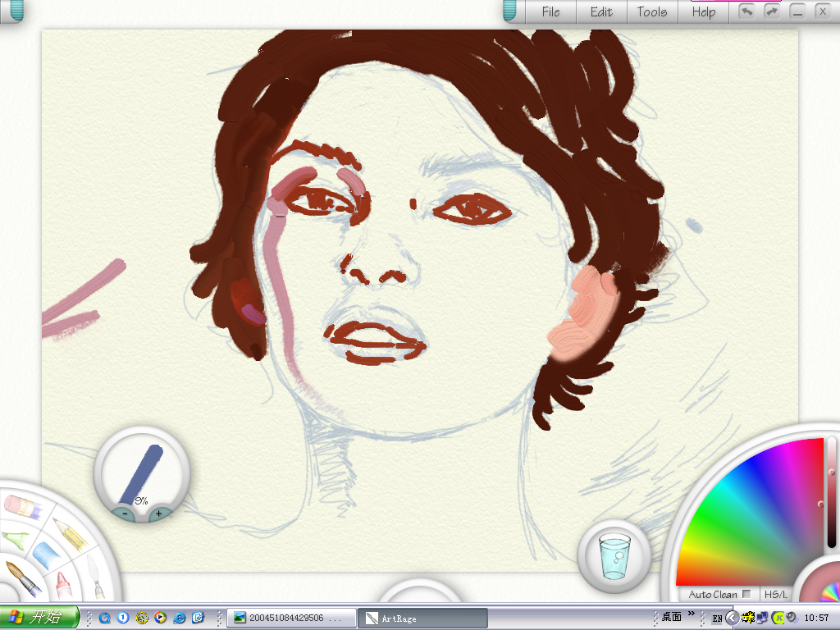Close ArtRage with the X button
The width and height of the screenshot is (840, 630).
823,11
